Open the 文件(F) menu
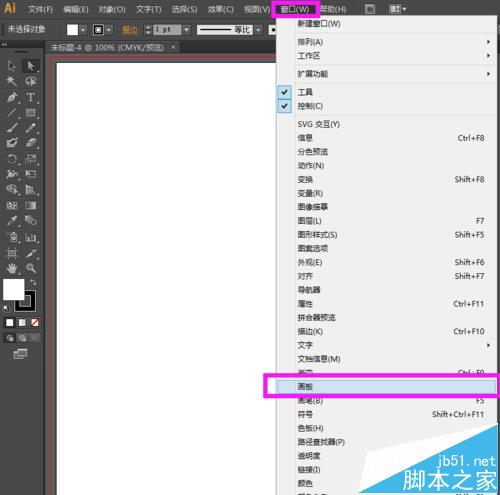Screen dimensions: 500x495 [x=41, y=9]
